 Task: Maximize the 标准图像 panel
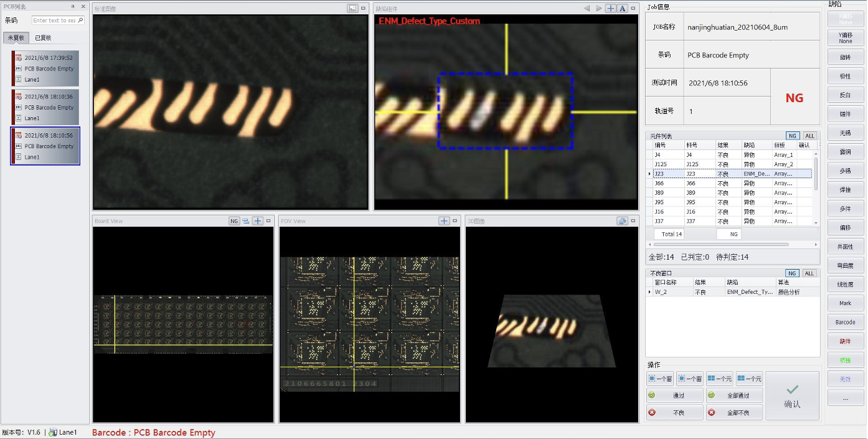[364, 9]
